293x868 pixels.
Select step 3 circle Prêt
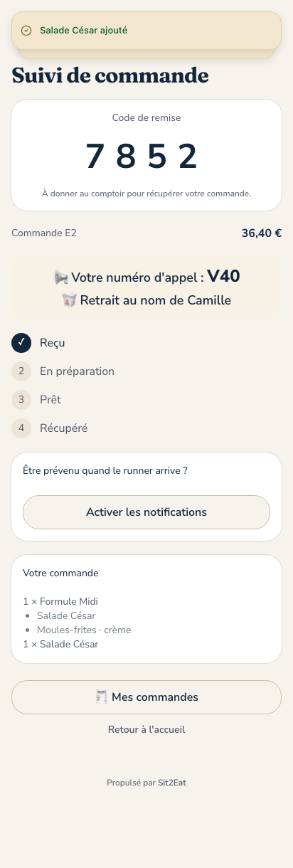(x=21, y=400)
